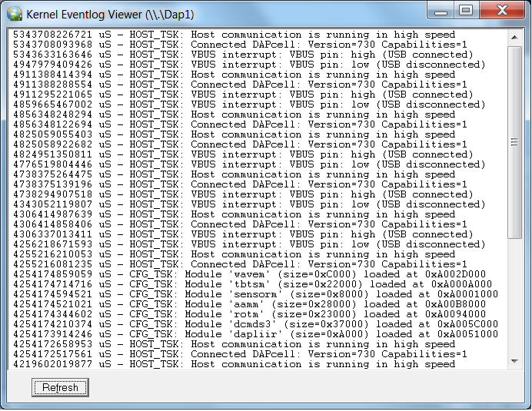The width and height of the screenshot is (532, 411).
Task: Select log line with timestamp 4219602019877
Action: [234, 364]
